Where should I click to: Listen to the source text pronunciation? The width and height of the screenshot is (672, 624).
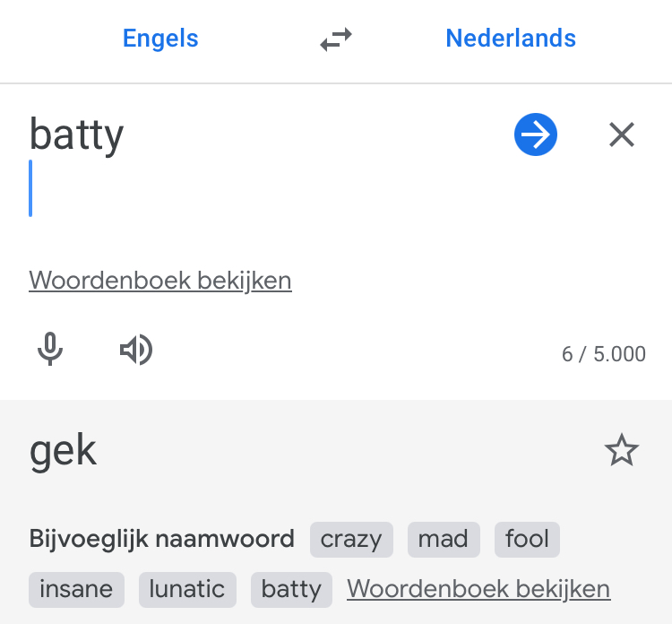pyautogui.click(x=136, y=350)
